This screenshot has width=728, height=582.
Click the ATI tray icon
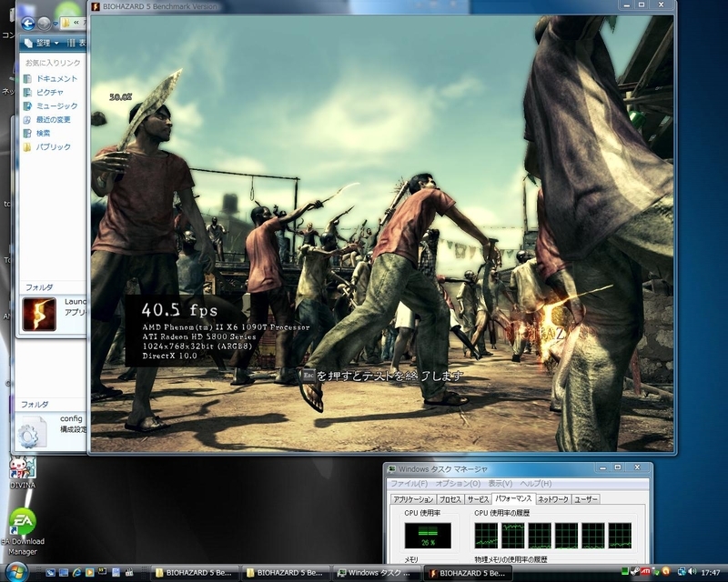(645, 571)
